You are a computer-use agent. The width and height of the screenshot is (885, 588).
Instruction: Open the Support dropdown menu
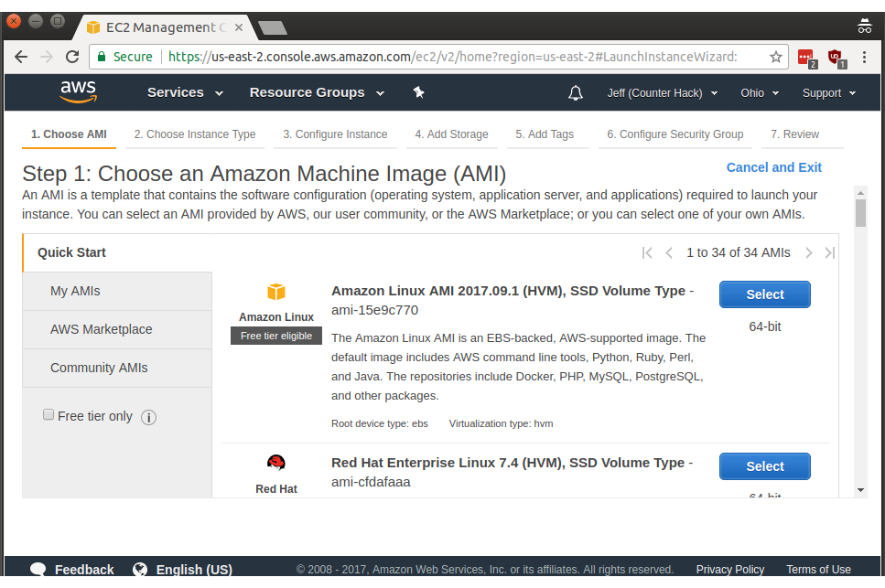tap(829, 93)
